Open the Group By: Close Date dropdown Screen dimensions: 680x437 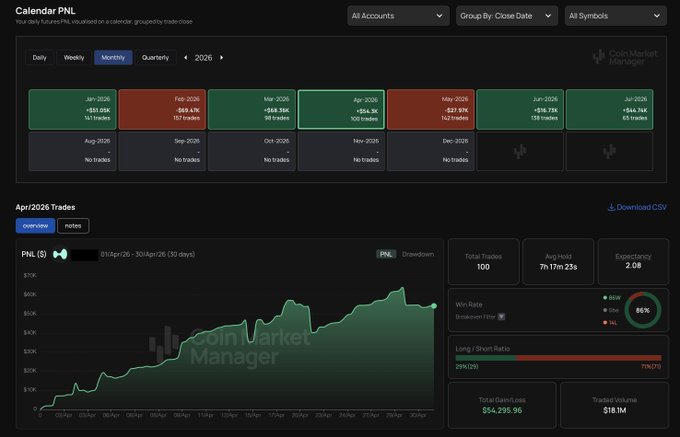[x=507, y=16]
